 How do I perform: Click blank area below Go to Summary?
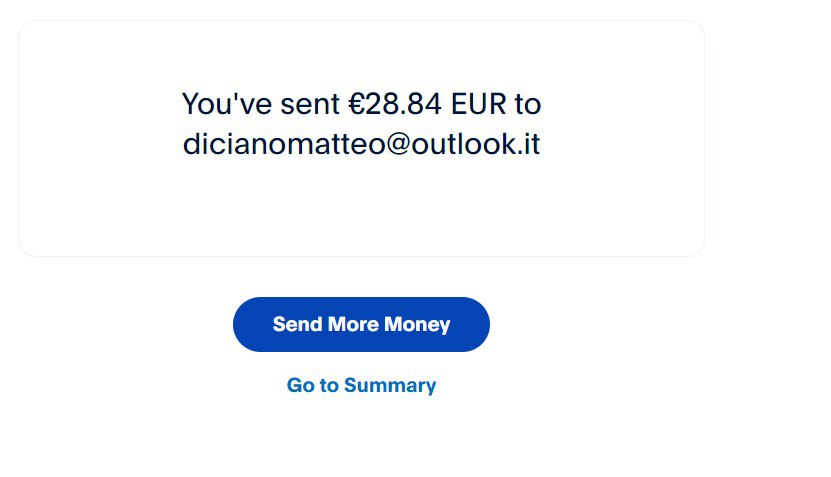pos(361,440)
